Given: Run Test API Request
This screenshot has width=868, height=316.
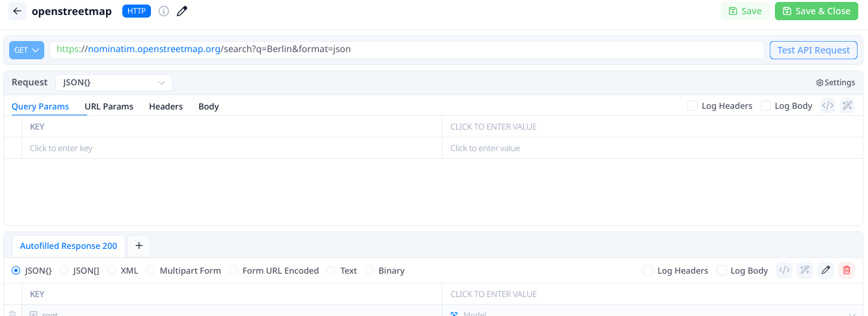Looking at the screenshot, I should pos(813,50).
